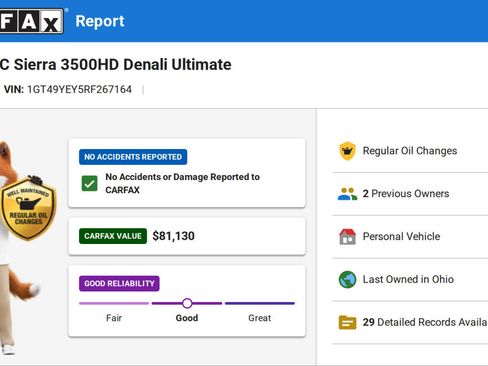Open the 2 Previous Owners row
488x366 pixels.
pos(410,194)
